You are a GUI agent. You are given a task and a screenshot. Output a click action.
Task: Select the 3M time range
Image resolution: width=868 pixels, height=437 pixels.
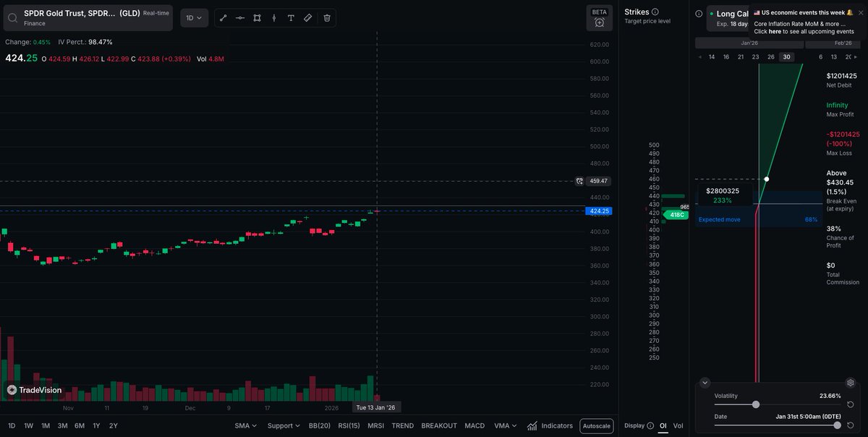[x=62, y=426]
